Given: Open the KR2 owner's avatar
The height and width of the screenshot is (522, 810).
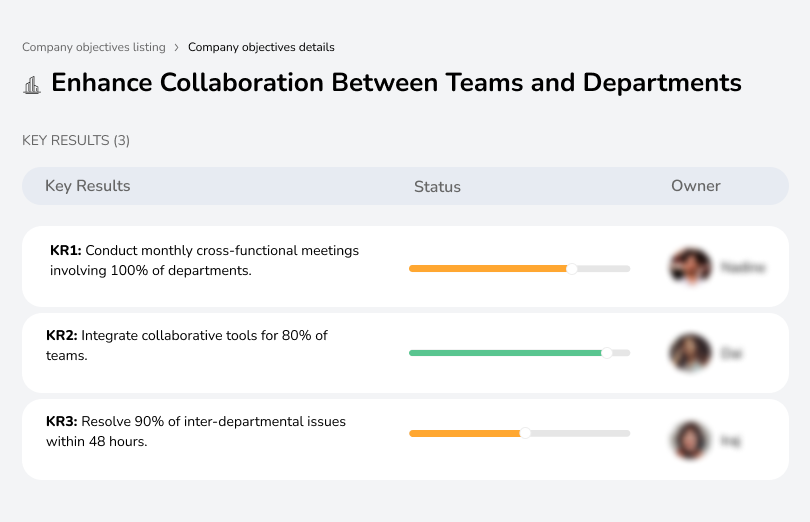Looking at the screenshot, I should click(x=690, y=352).
